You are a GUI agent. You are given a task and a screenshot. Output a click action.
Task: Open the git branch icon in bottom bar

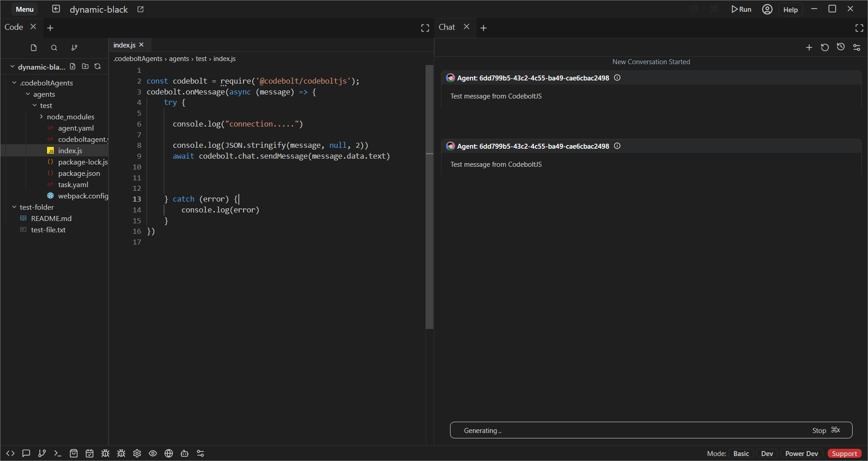[42, 453]
